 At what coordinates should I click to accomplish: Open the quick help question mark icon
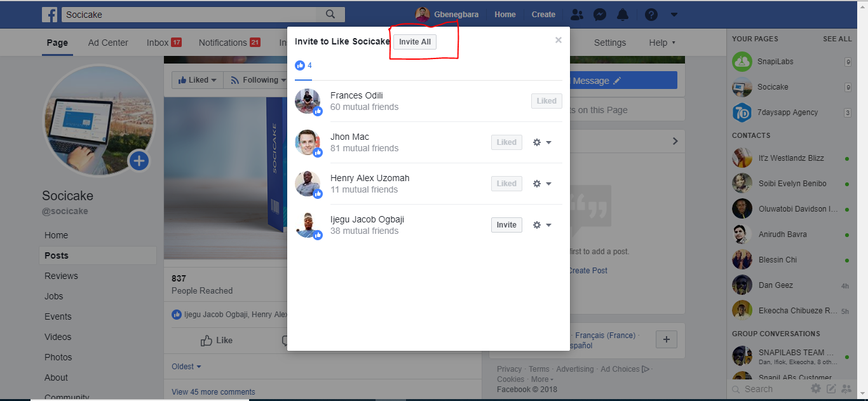pyautogui.click(x=651, y=15)
